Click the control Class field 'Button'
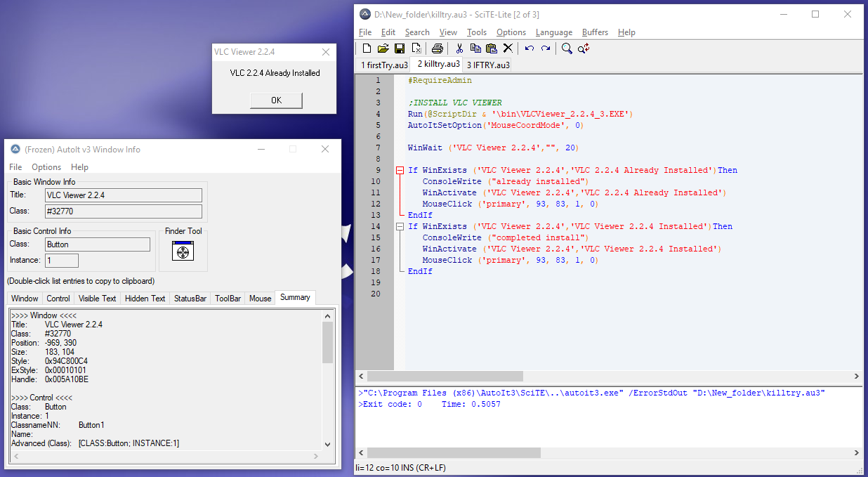The width and height of the screenshot is (868, 477). click(98, 244)
